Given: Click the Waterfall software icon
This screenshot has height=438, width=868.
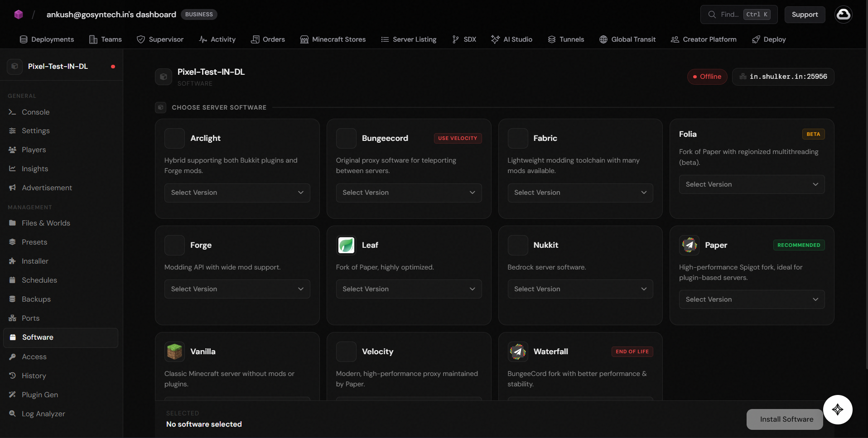Looking at the screenshot, I should [518, 351].
